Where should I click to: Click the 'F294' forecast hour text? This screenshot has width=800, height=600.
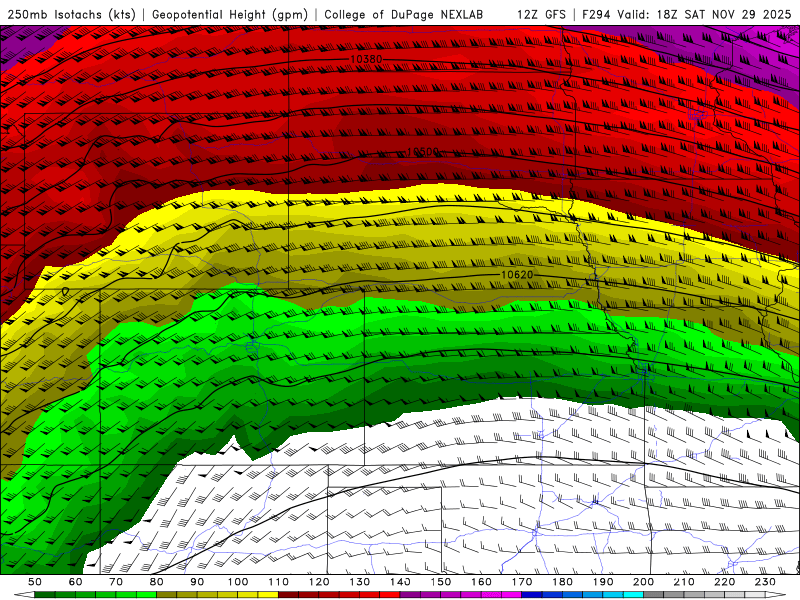[x=596, y=14]
